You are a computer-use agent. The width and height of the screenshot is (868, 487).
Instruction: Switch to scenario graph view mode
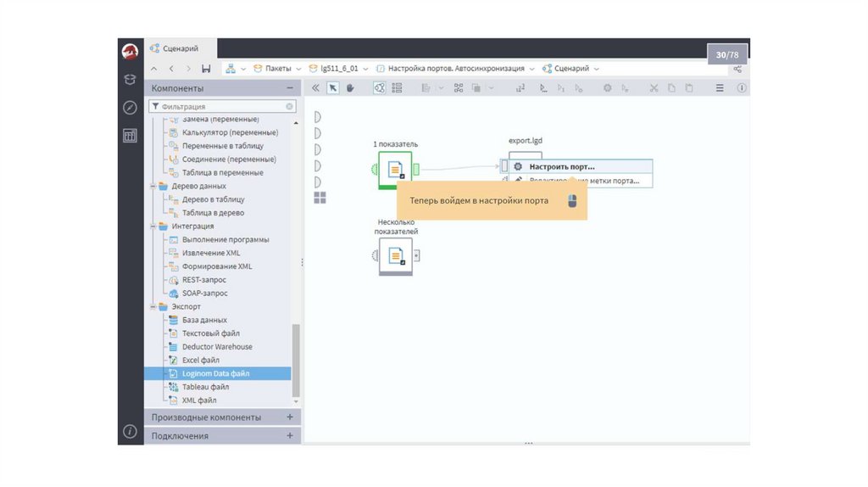(380, 87)
